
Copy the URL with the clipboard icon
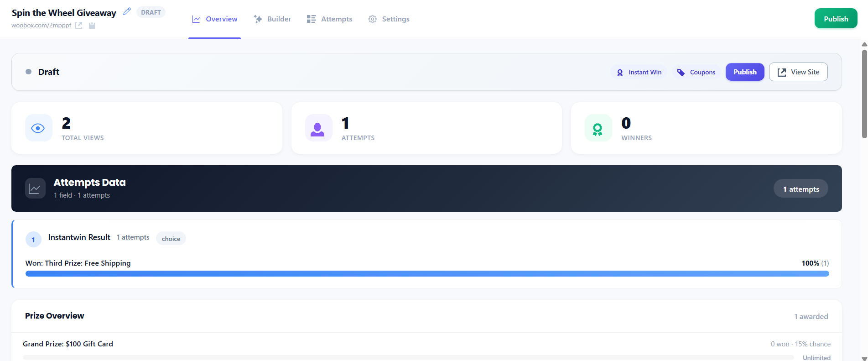click(x=92, y=25)
